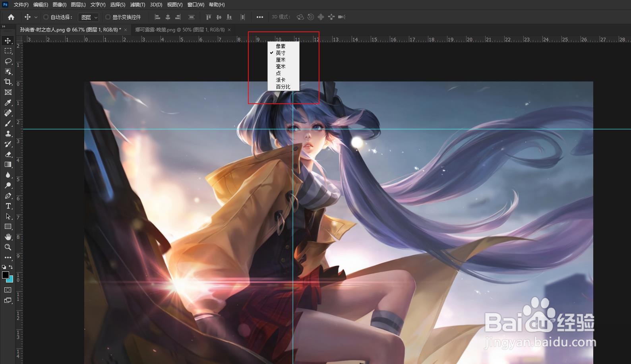This screenshot has width=631, height=364.
Task: Select the Zoom tool
Action: 8,247
